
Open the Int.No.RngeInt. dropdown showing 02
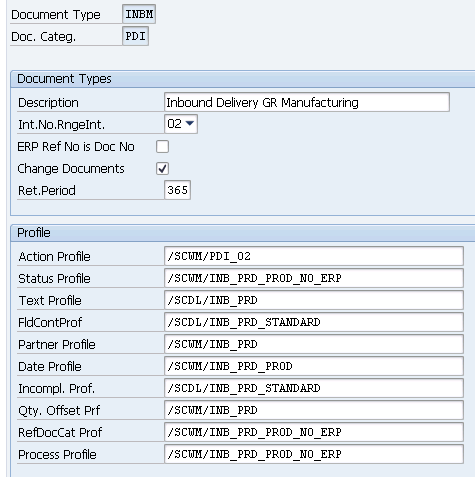pyautogui.click(x=181, y=124)
